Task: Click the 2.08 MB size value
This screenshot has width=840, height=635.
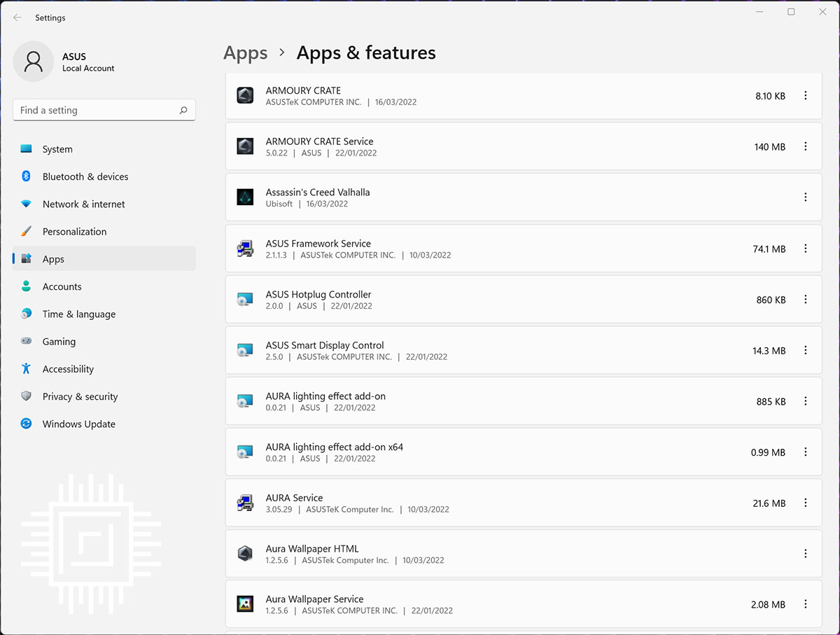Action: coord(769,604)
